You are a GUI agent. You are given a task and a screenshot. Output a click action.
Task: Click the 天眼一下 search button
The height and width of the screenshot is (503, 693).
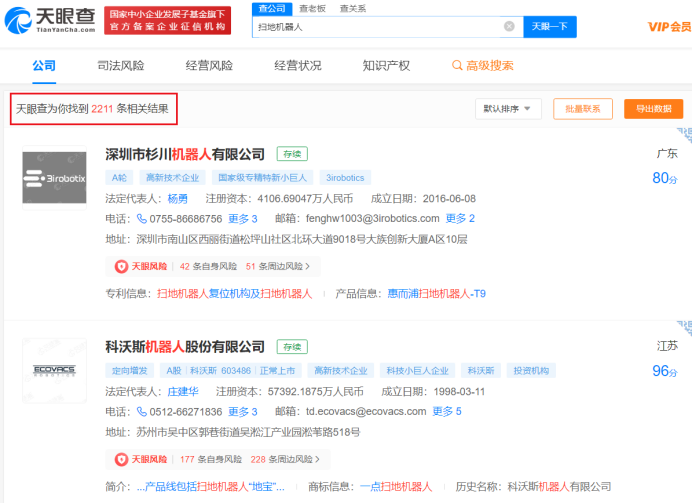point(550,27)
